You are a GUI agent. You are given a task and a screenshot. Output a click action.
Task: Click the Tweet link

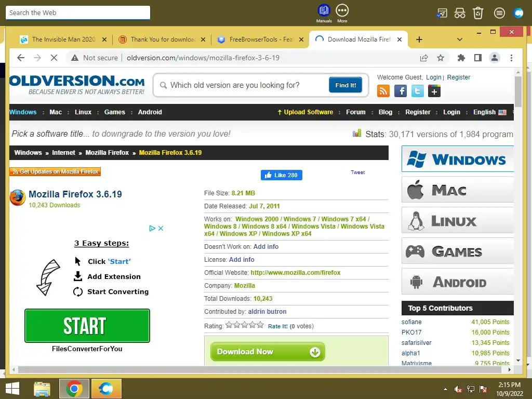coord(357,172)
